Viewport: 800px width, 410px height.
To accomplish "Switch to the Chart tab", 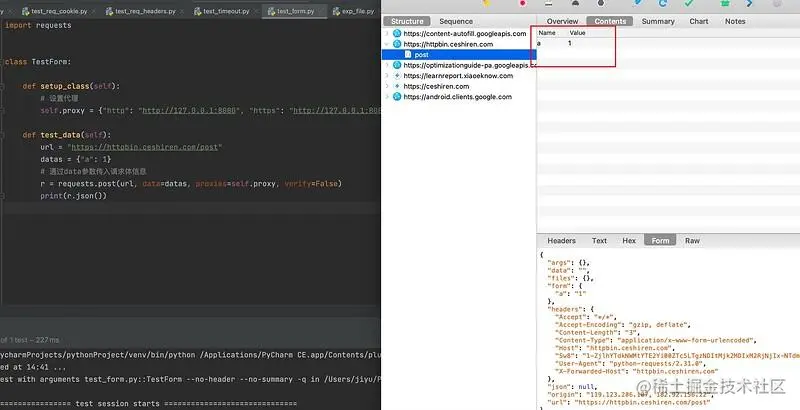I will pyautogui.click(x=698, y=21).
